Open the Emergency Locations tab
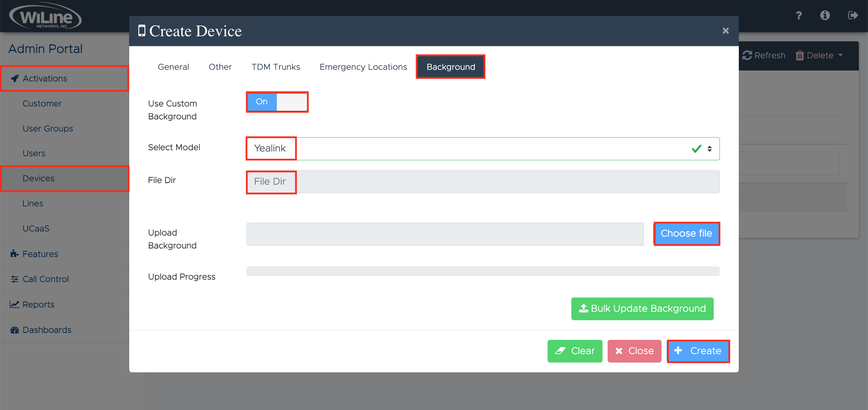Screen dimensions: 868x410 363,67
